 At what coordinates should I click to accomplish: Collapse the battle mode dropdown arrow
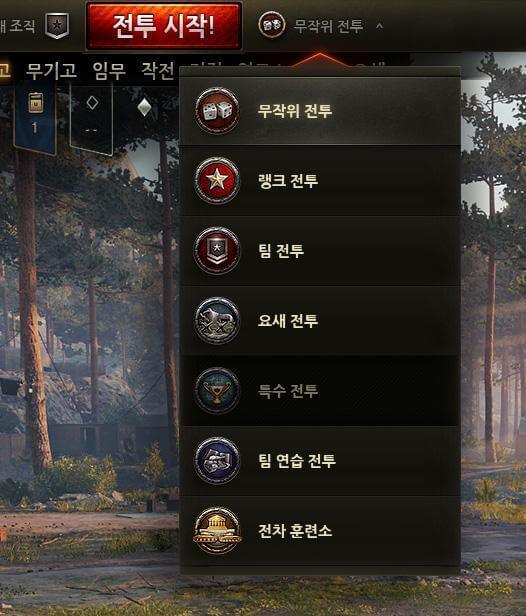379,26
